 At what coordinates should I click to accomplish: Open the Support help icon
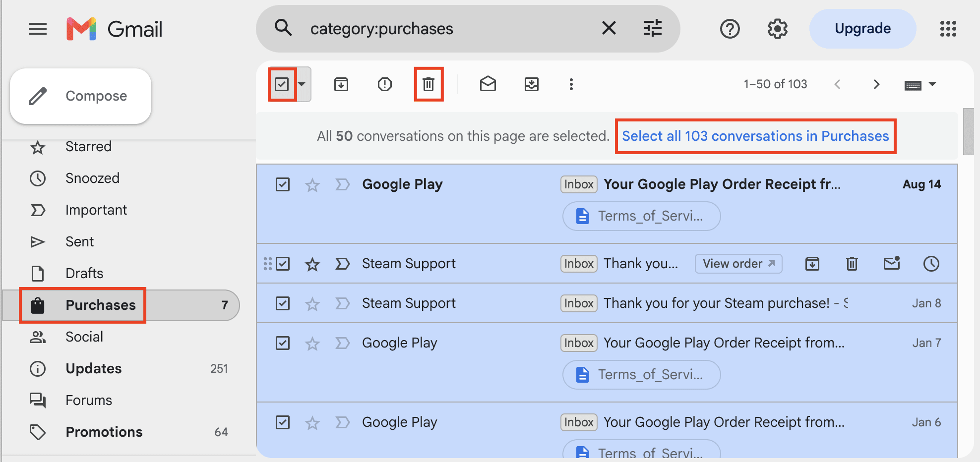pos(730,29)
